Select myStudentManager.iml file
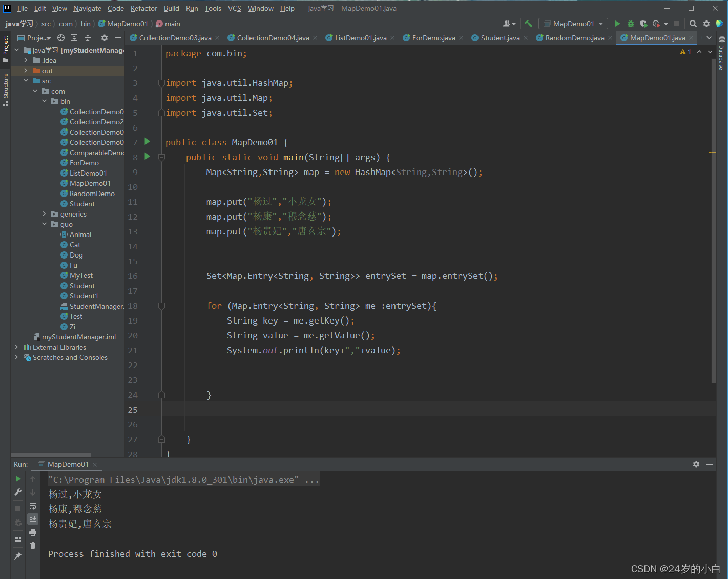This screenshot has height=579, width=728. pos(75,337)
